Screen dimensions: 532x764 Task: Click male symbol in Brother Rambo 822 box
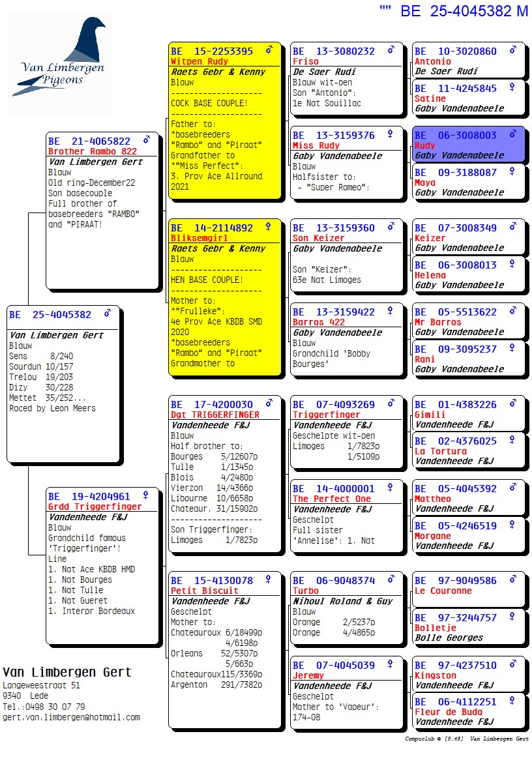(x=147, y=140)
